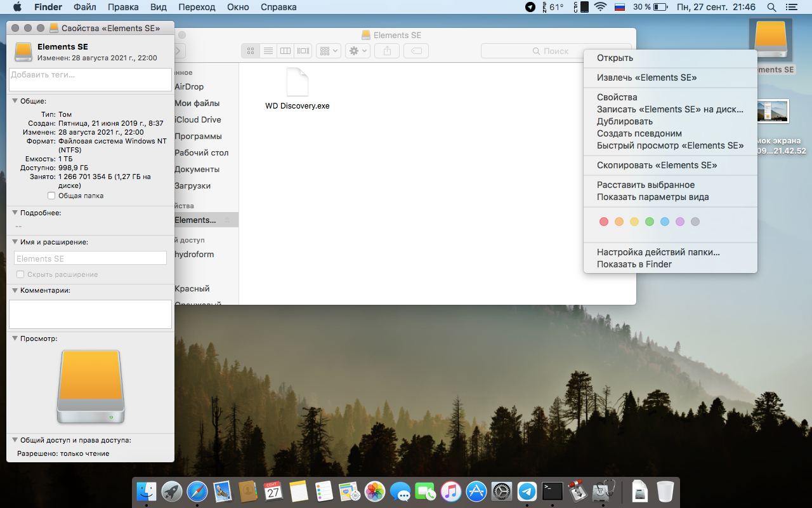Toggle the 'Скрыть расширение' checkbox
The width and height of the screenshot is (812, 508).
[20, 274]
